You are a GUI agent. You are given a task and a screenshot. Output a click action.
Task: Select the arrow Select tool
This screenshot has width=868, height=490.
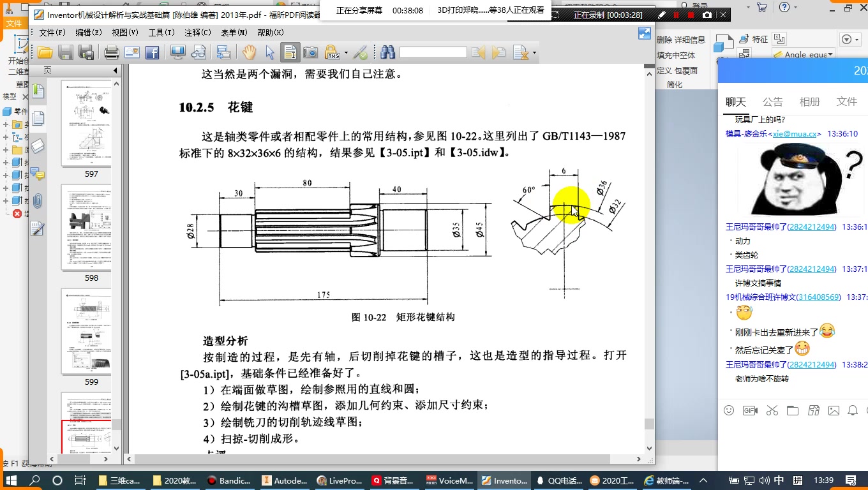(269, 53)
